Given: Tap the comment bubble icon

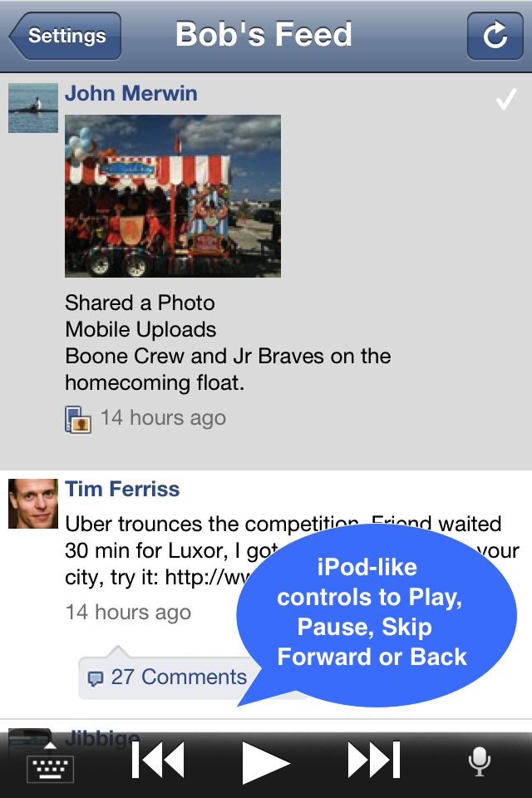Looking at the screenshot, I should point(96,678).
